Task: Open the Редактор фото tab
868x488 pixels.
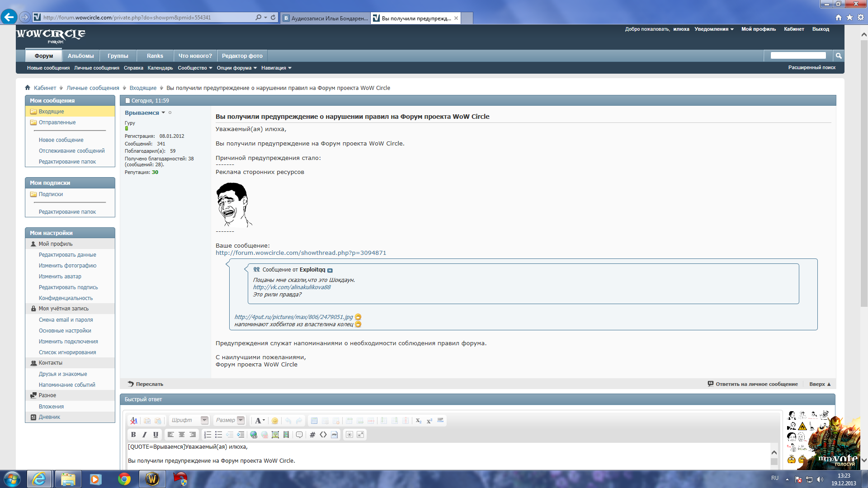Action: [x=242, y=56]
